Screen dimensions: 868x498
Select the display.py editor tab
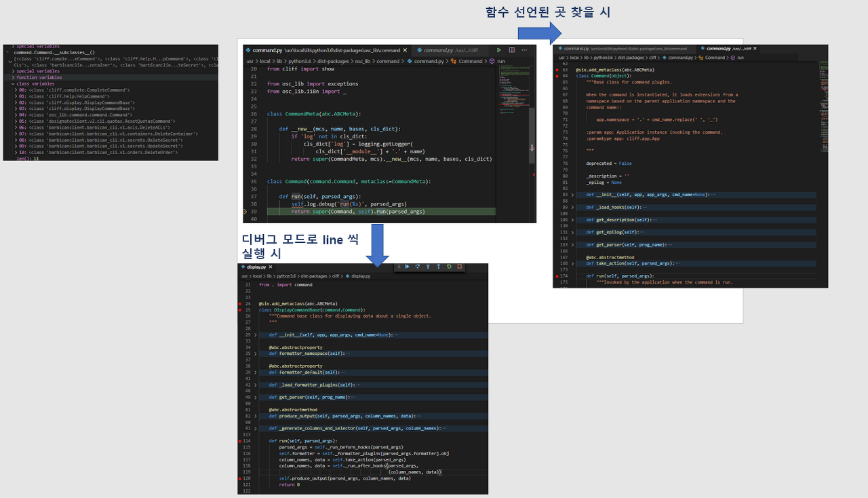pos(258,267)
